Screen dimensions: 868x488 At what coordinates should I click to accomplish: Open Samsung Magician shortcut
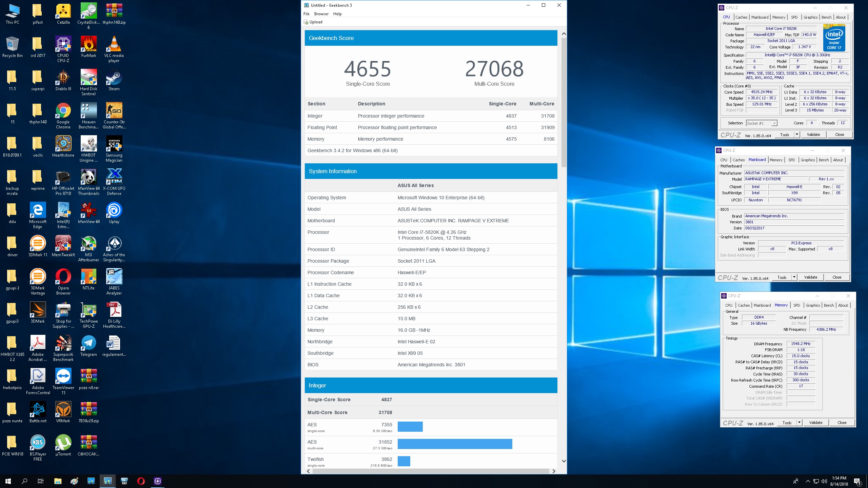click(x=114, y=149)
